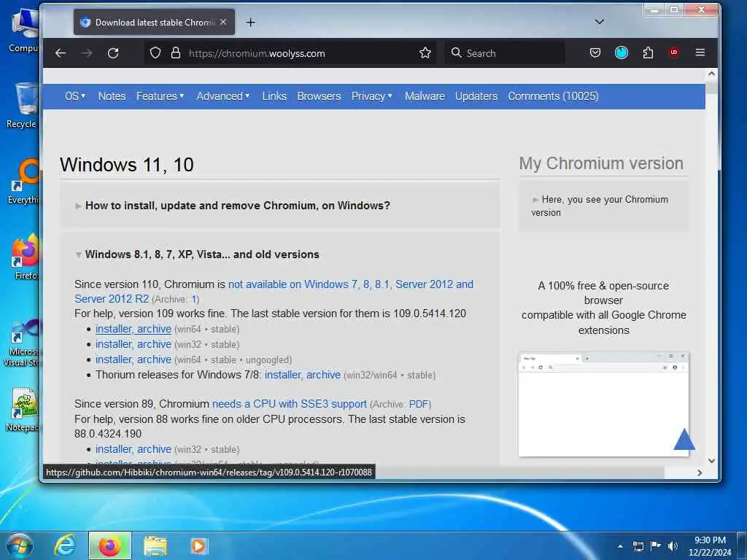Open Action Center flag icon

(656, 546)
